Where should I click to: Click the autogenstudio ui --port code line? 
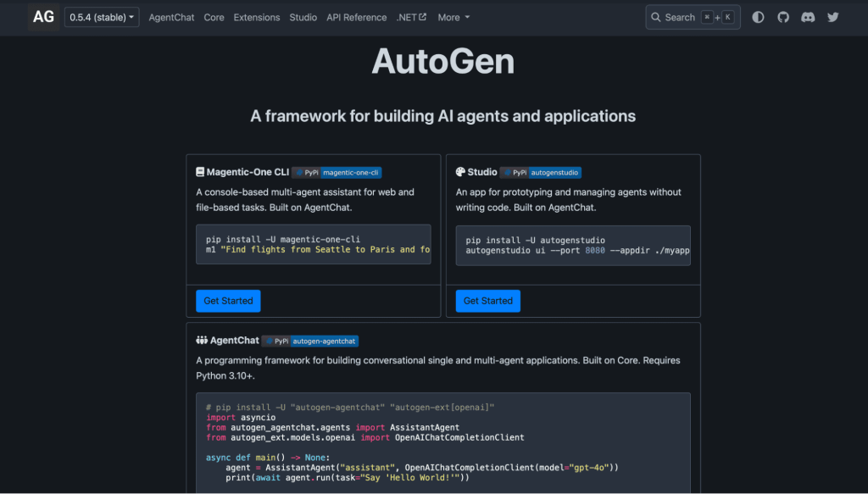(577, 251)
